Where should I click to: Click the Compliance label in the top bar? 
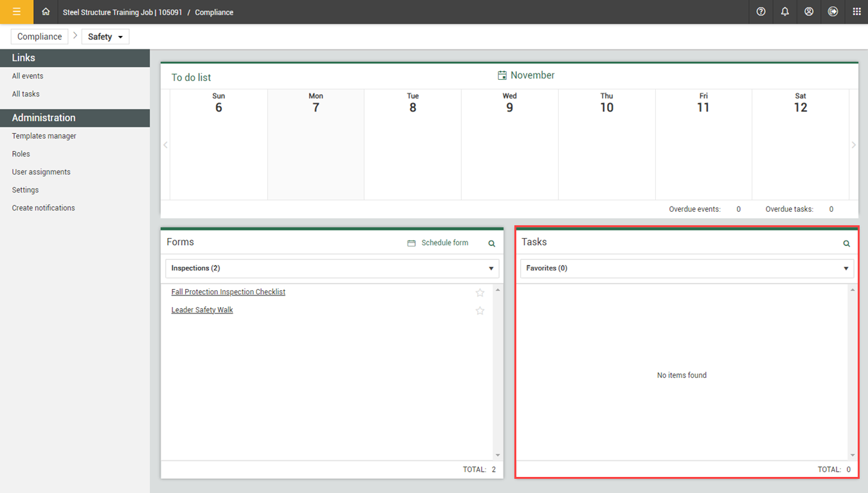214,12
